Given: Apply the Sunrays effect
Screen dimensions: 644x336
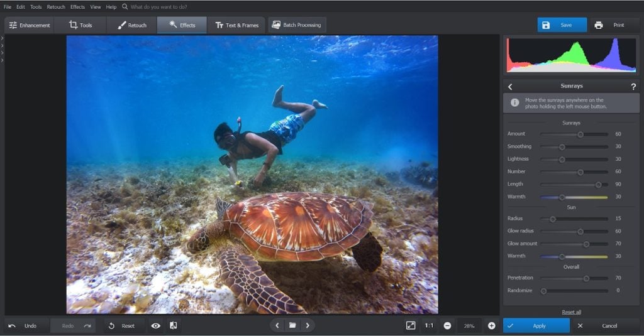Looking at the screenshot, I should [536, 326].
